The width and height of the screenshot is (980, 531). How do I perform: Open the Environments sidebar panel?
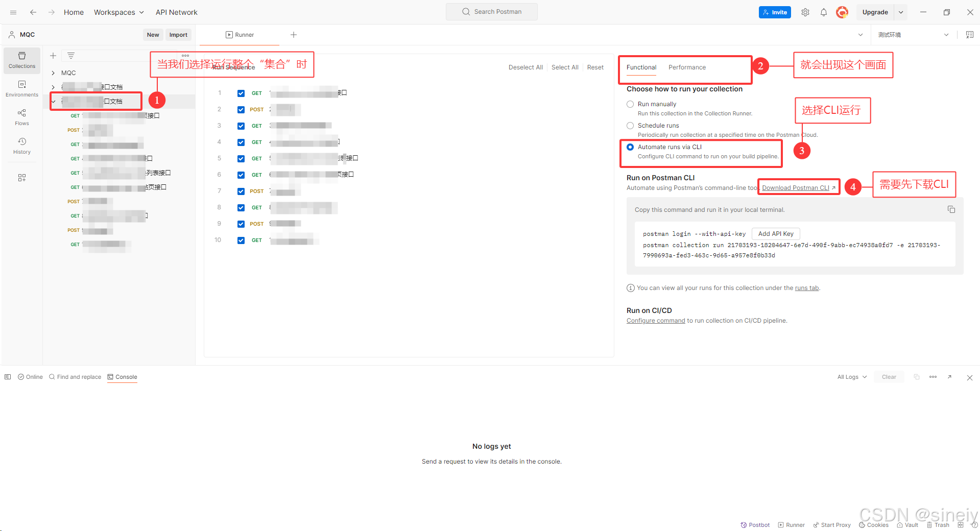[x=22, y=89]
